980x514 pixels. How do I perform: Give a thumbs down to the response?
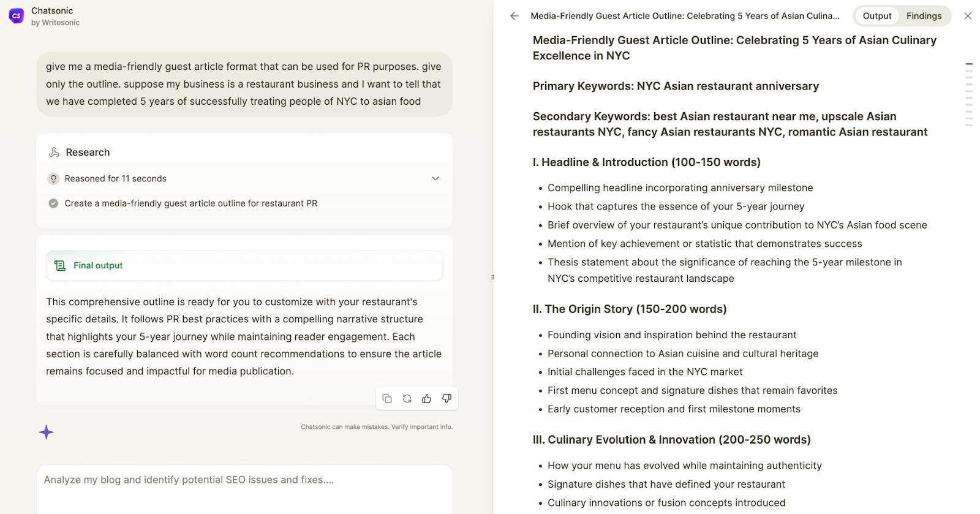447,399
